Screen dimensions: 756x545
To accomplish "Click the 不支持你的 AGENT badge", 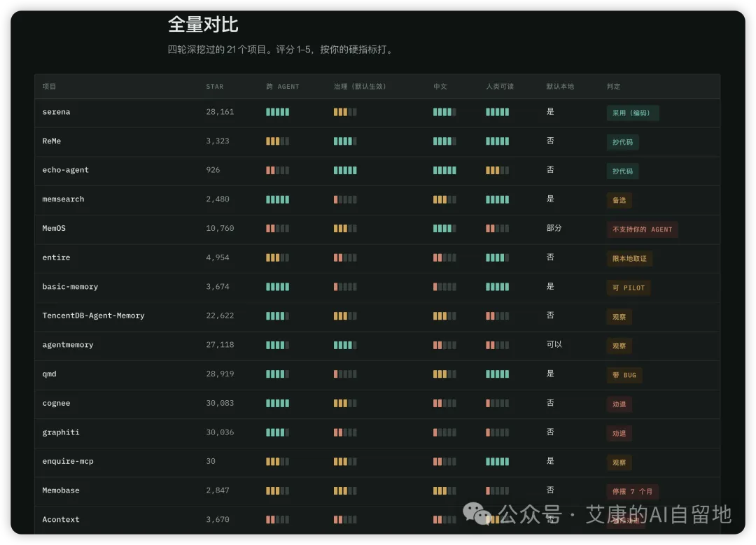I will [642, 229].
